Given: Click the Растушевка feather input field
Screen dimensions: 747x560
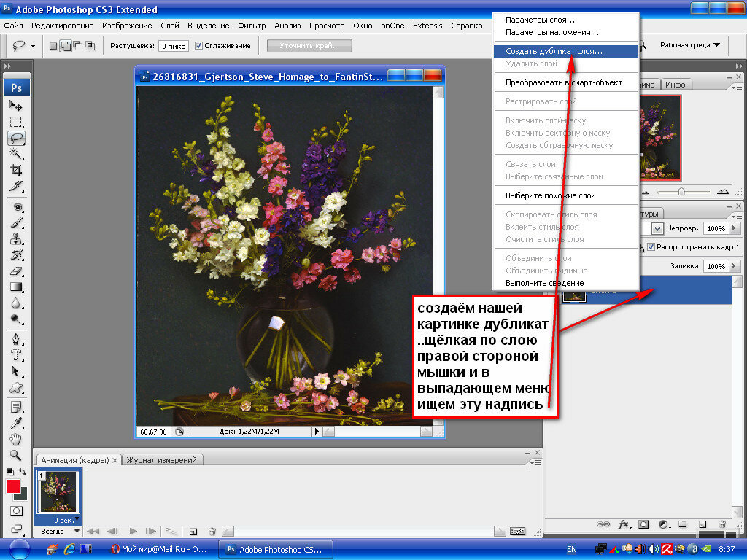Looking at the screenshot, I should 174,46.
